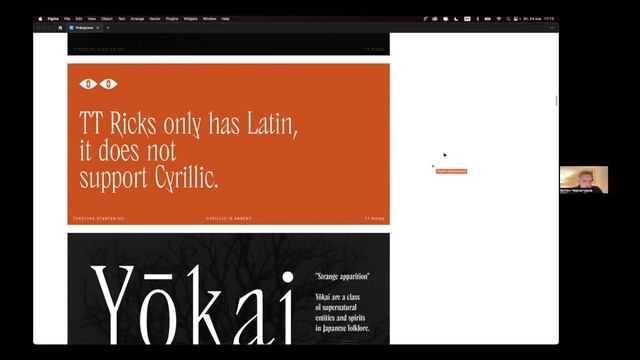Open the Object menu
This screenshot has width=640, height=360.
pyautogui.click(x=107, y=19)
